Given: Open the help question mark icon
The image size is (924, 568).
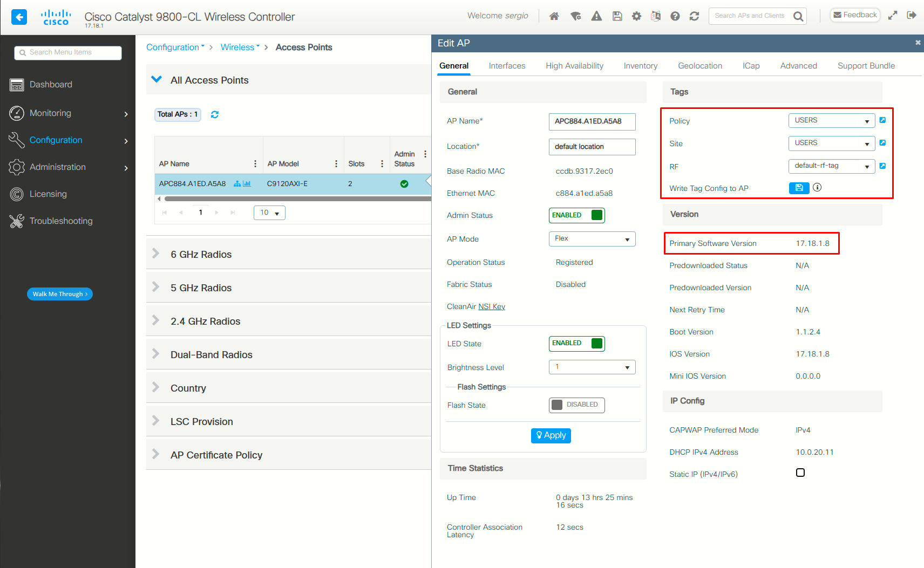Looking at the screenshot, I should click(675, 16).
